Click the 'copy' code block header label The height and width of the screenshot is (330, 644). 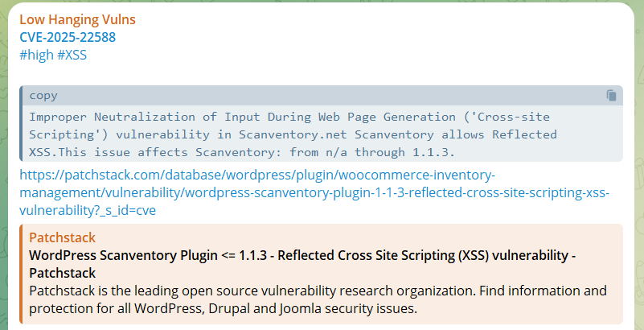coord(43,95)
